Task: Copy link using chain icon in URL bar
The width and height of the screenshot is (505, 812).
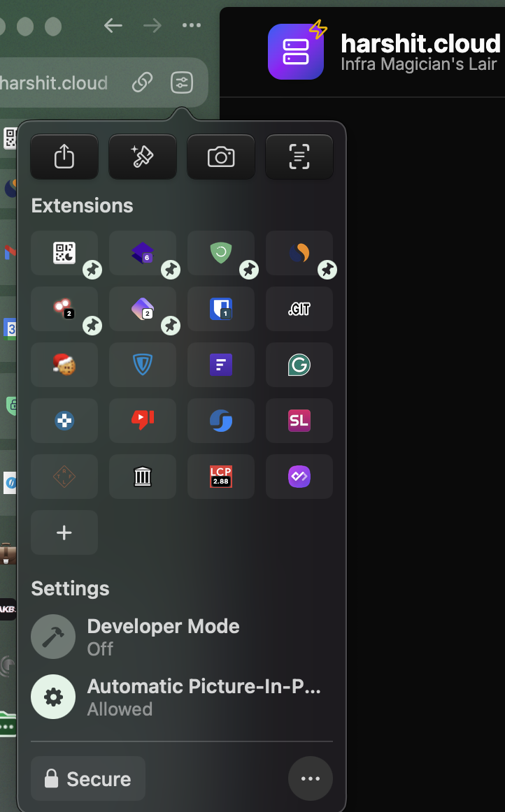Action: point(142,82)
